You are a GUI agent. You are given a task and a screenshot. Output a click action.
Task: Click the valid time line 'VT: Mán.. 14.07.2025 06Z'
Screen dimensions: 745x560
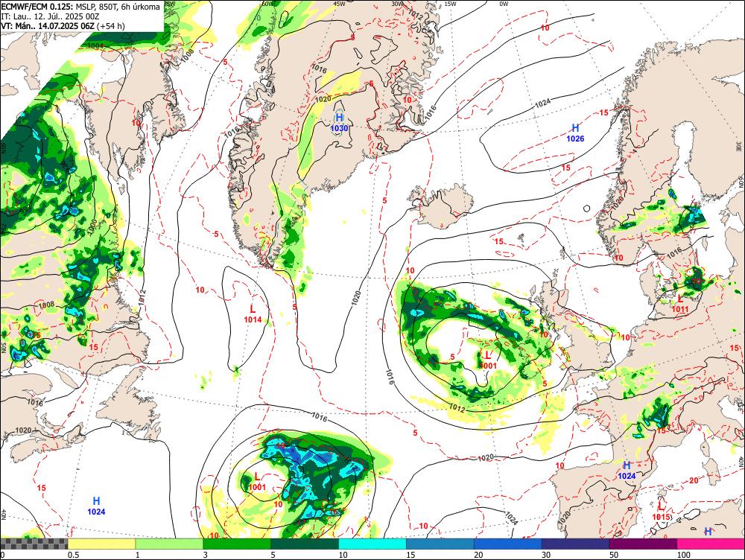tap(48, 25)
